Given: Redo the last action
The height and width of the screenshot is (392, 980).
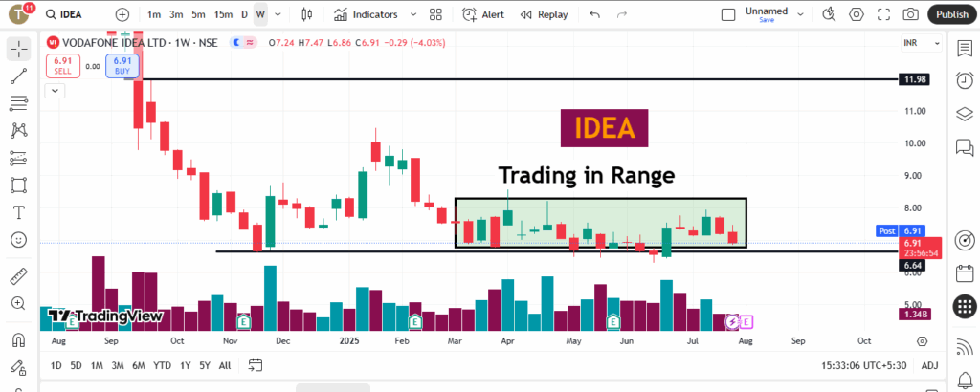Looking at the screenshot, I should click(x=622, y=14).
